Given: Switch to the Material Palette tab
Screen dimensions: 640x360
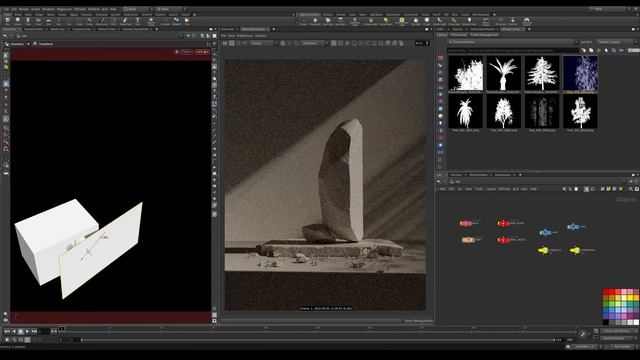Looking at the screenshot, I should 478,175.
